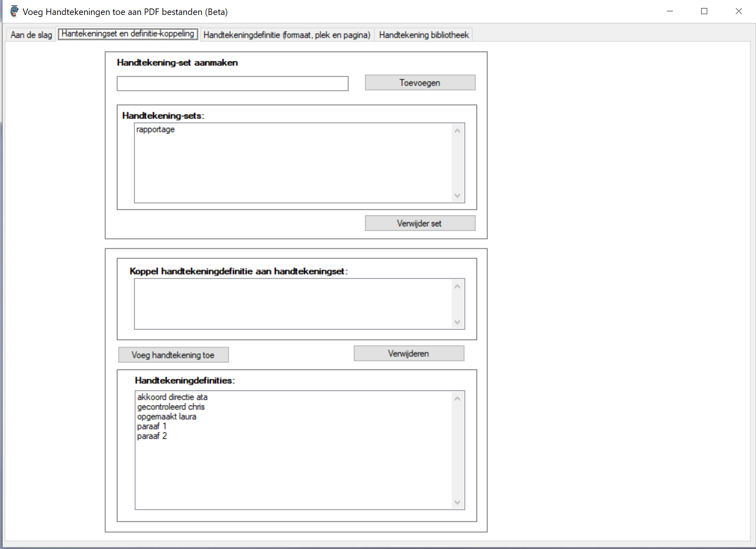The image size is (756, 549).
Task: Select 'paraaf 1' list entry
Action: click(152, 426)
